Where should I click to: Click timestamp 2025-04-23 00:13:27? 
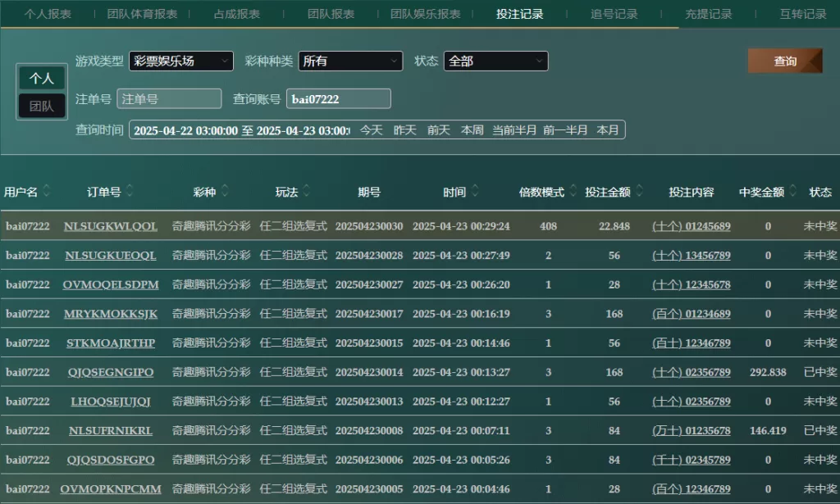click(461, 372)
